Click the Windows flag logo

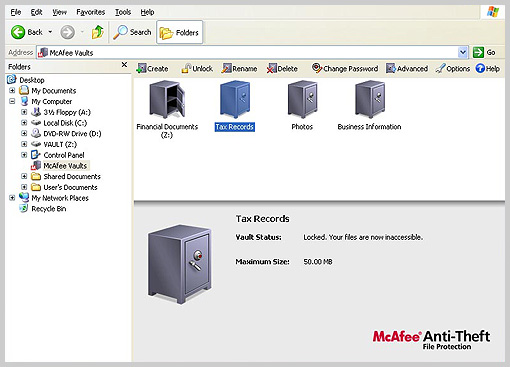coord(493,12)
